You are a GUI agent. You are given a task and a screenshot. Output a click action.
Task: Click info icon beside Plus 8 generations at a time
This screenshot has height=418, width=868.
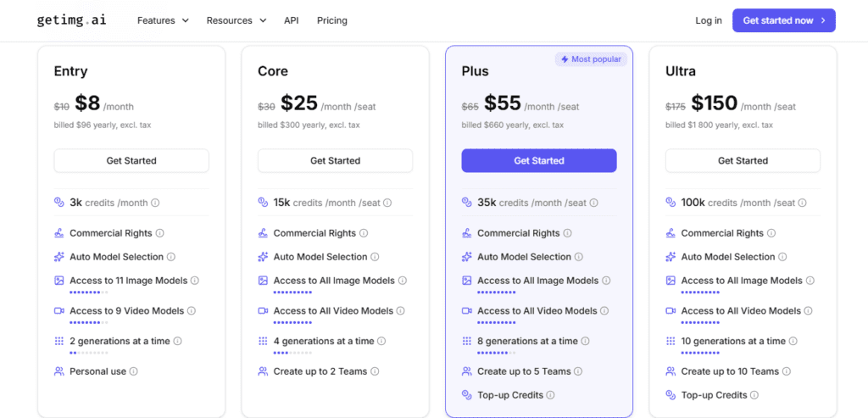(586, 341)
